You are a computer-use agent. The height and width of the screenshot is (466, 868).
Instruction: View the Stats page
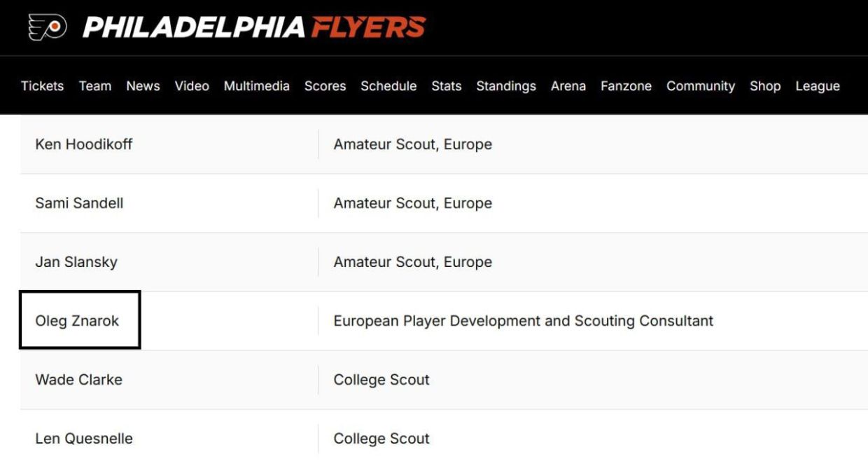tap(446, 86)
